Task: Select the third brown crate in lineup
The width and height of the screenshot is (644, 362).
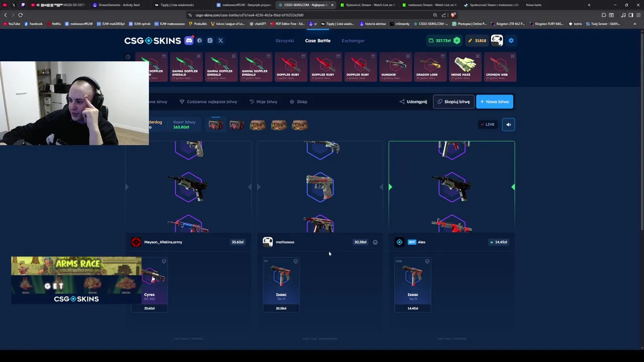Action: tap(258, 125)
